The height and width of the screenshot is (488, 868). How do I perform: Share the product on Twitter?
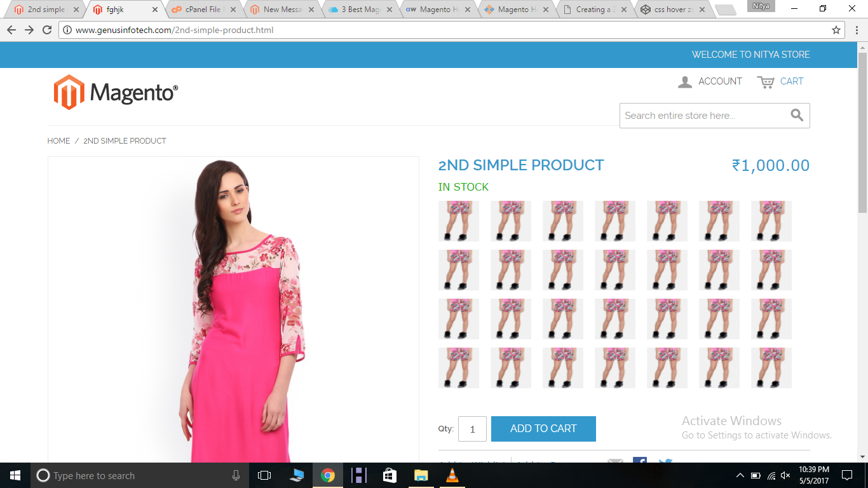tap(665, 461)
